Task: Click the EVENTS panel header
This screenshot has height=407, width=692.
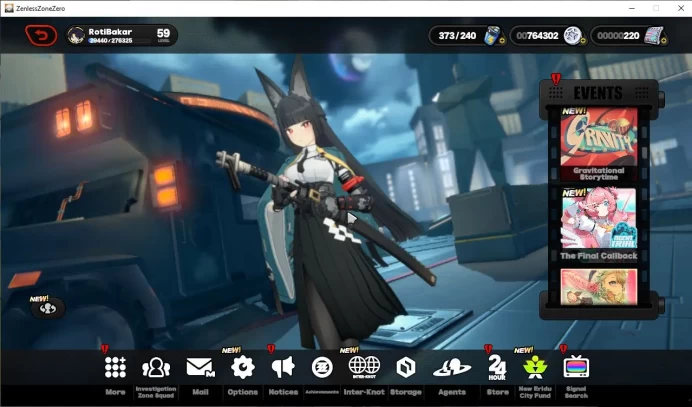Action: (x=598, y=93)
